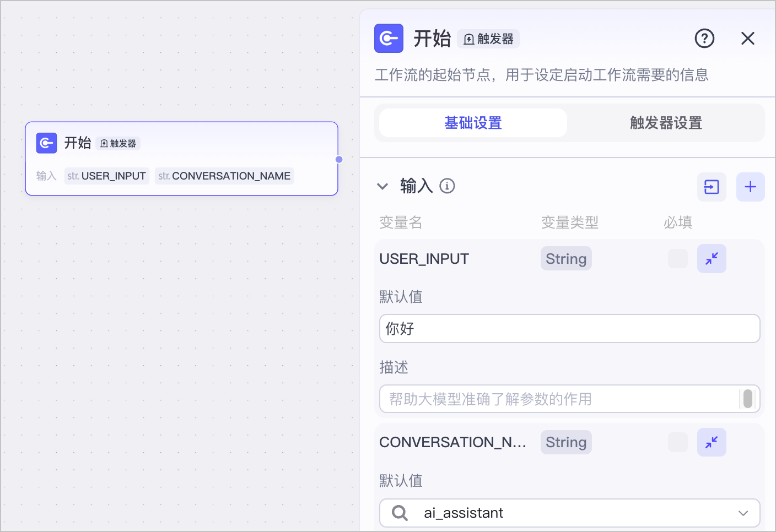This screenshot has height=532, width=776.
Task: Open the ai_assistant default value dropdown
Action: click(569, 513)
